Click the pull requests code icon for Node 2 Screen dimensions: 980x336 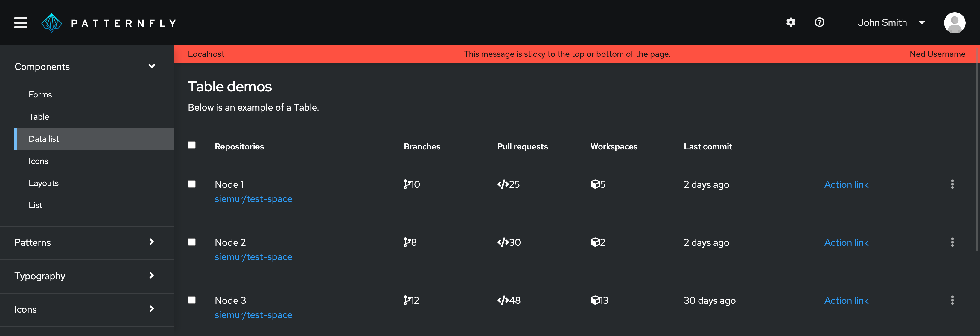pyautogui.click(x=503, y=242)
